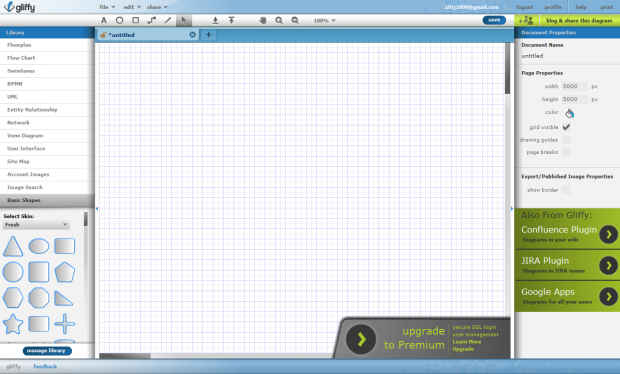Select the ellipse drawing tool
The image size is (620, 374).
point(119,20)
